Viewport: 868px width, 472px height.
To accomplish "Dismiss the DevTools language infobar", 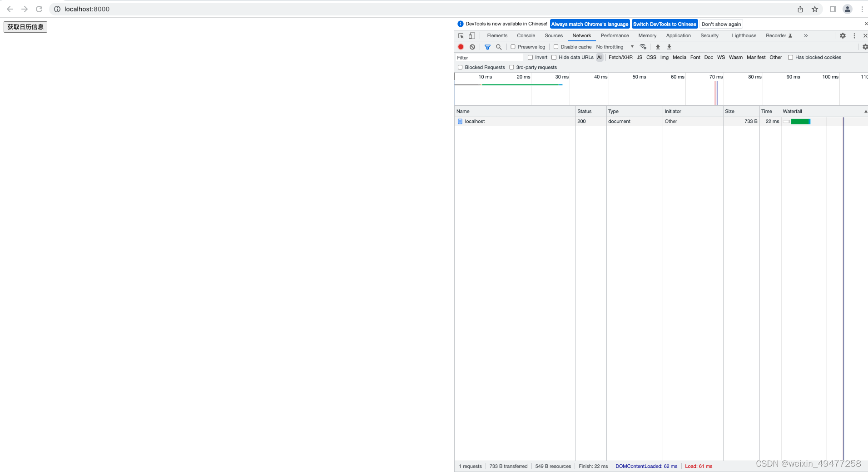I will [x=866, y=24].
